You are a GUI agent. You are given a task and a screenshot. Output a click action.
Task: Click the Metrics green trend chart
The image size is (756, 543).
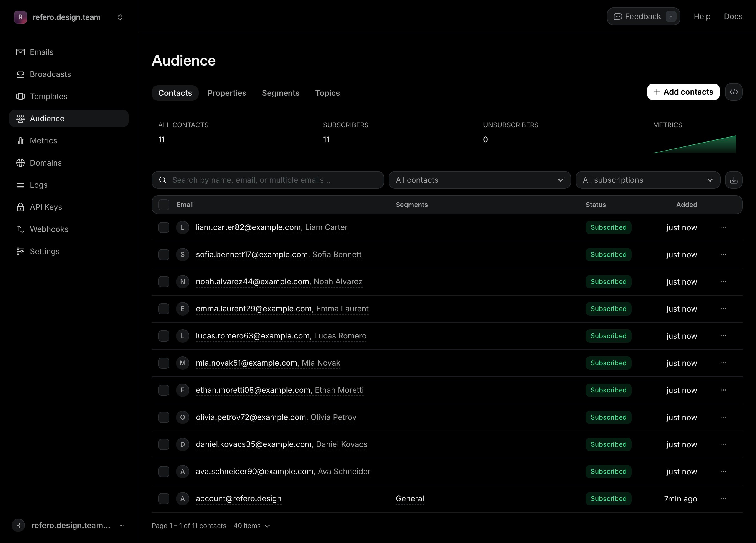coord(694,144)
